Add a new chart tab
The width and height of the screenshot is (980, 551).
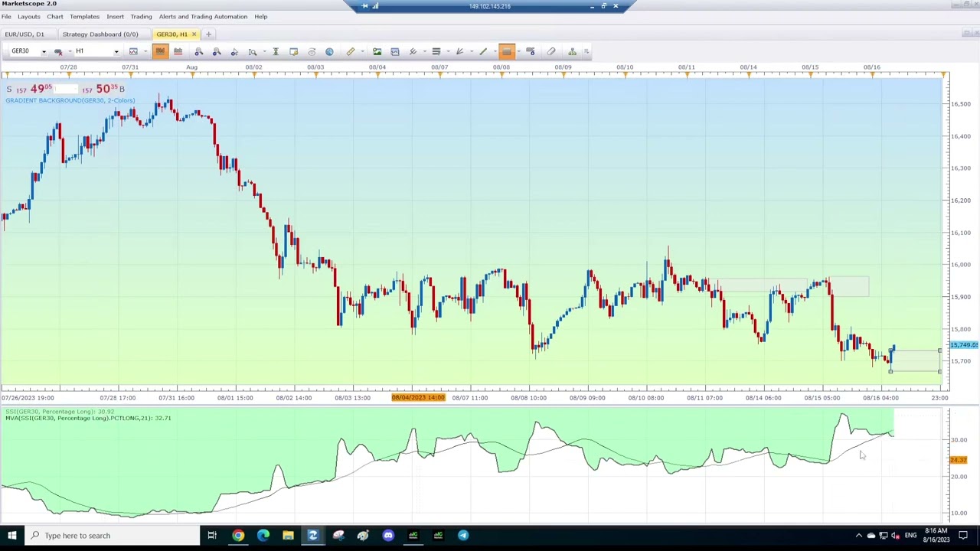click(208, 34)
